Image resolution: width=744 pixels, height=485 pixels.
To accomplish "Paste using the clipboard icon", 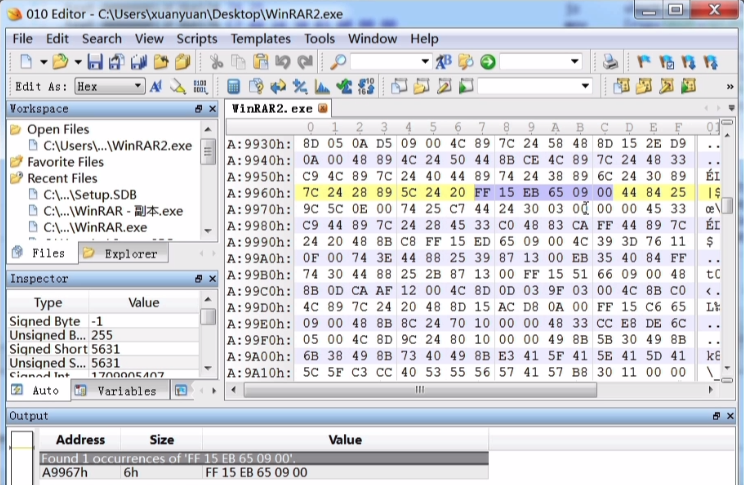I will click(260, 62).
